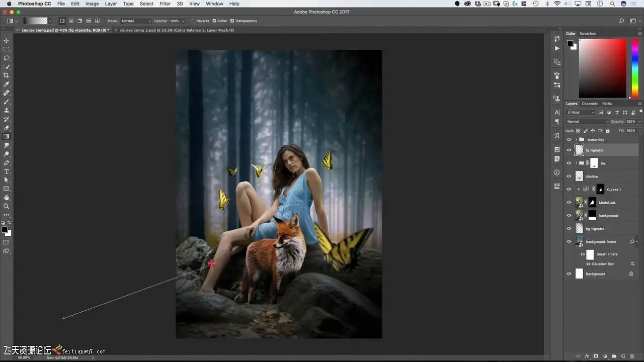This screenshot has width=644, height=362.
Task: Select the Model_kat layer thumbnail
Action: [579, 202]
